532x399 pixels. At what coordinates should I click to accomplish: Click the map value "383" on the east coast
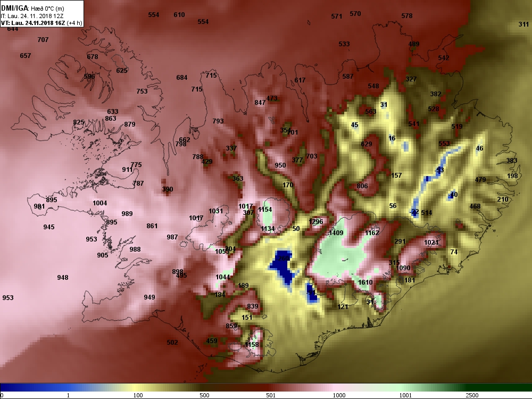(x=512, y=161)
